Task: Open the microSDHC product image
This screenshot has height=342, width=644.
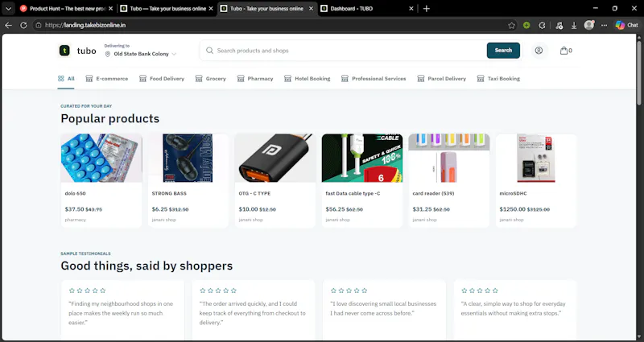Action: tap(536, 158)
